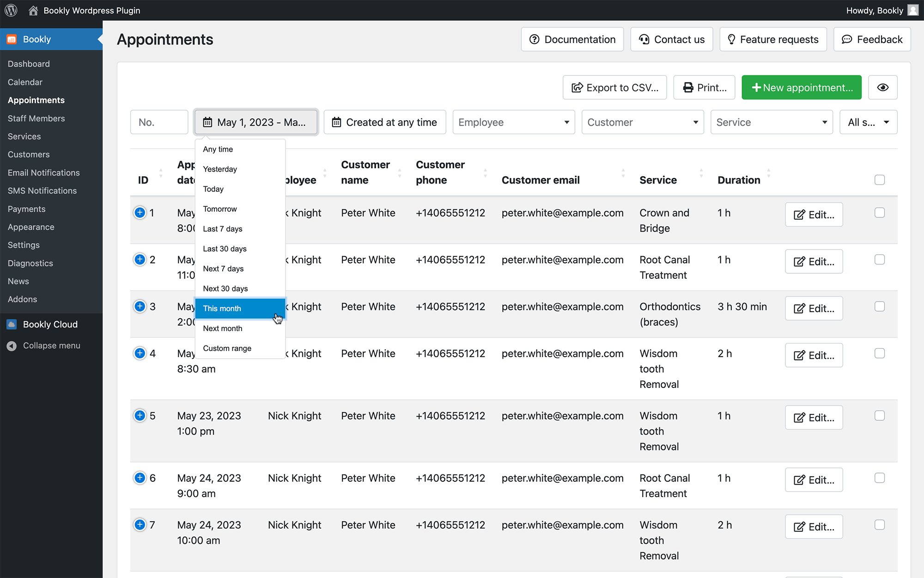Viewport: 924px width, 578px height.
Task: Check the box for appointment 4
Action: click(x=880, y=353)
